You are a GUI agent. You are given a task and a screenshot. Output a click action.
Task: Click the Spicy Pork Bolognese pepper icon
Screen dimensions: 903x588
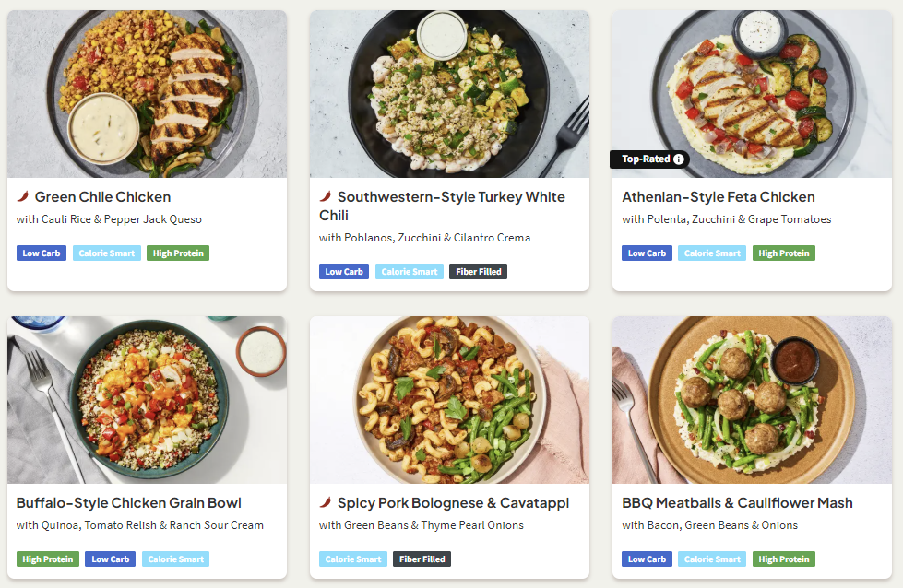click(326, 502)
